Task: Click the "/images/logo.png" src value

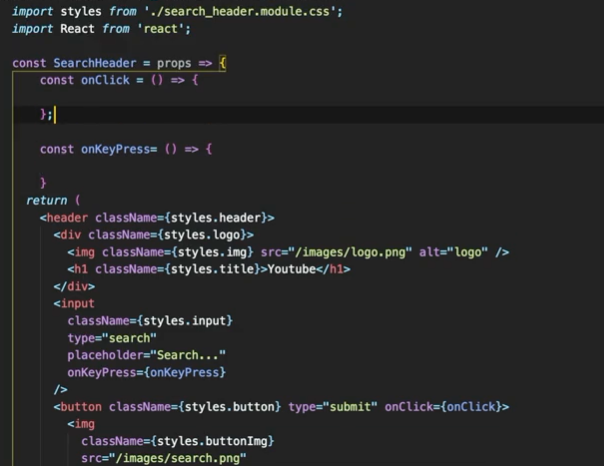Action: coord(352,253)
